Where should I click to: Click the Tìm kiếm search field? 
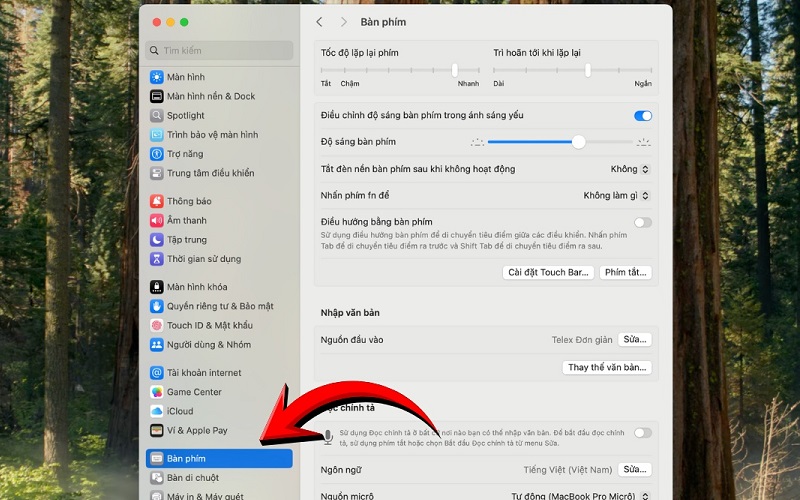tap(221, 50)
